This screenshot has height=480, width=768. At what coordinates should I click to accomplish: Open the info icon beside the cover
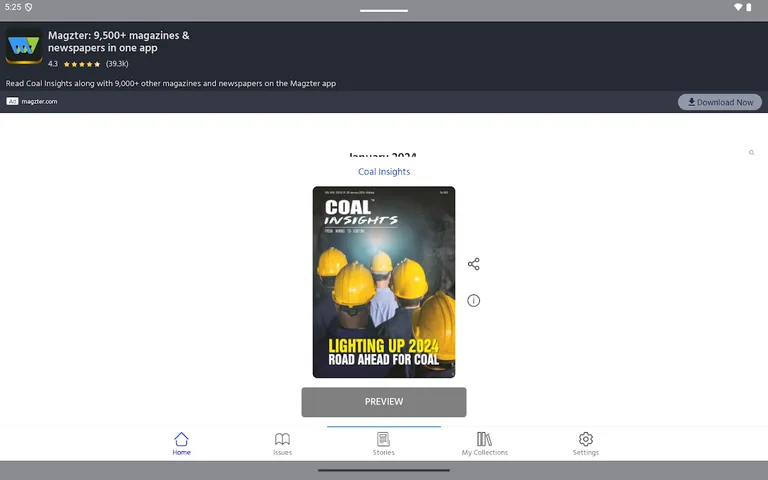[x=473, y=300]
